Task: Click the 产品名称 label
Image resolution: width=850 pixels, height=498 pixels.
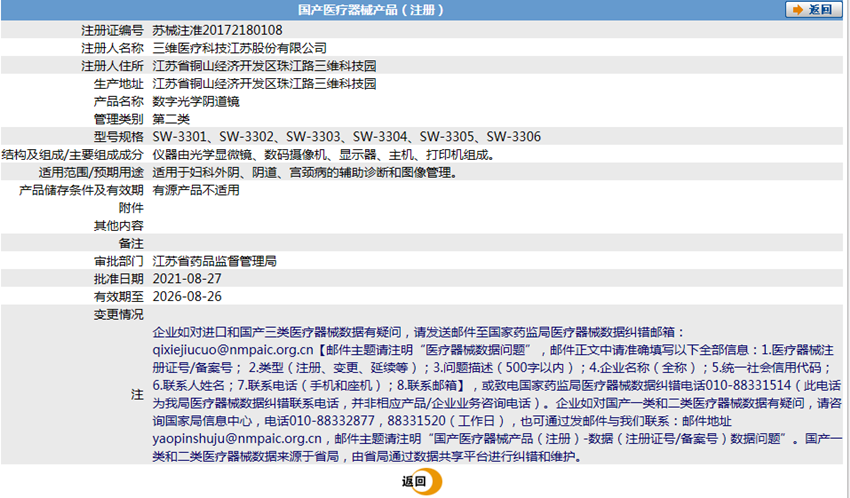Action: 118,101
